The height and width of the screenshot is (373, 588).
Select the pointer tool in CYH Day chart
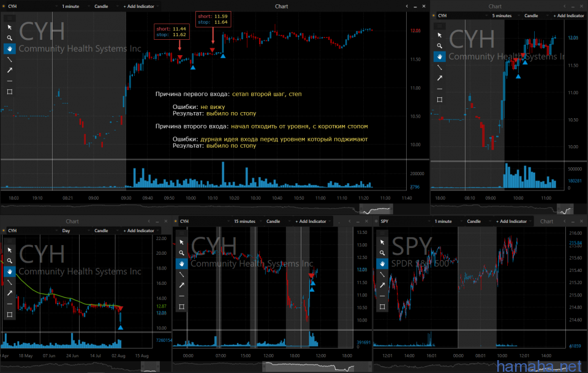[10, 250]
